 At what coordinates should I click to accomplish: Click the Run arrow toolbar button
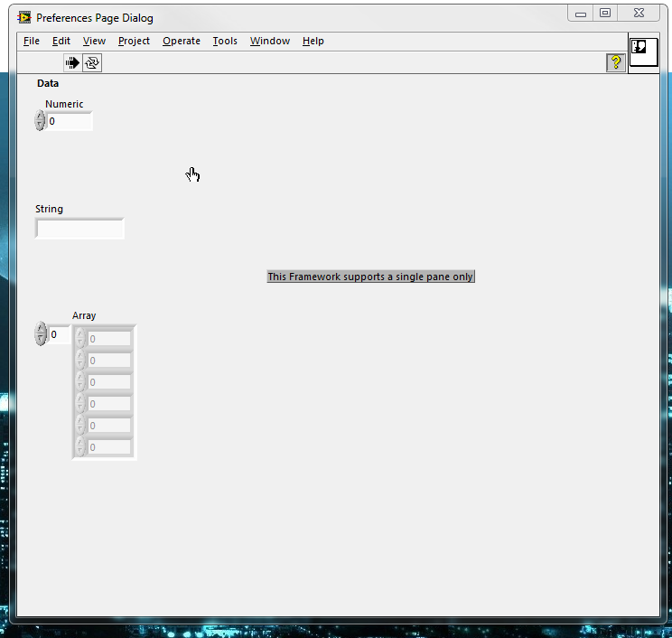72,63
